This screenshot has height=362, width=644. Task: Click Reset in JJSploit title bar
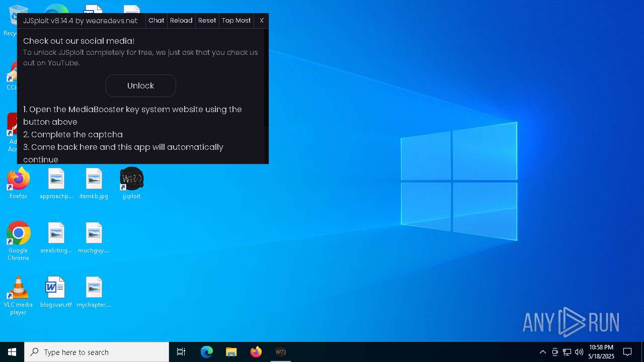pos(207,21)
